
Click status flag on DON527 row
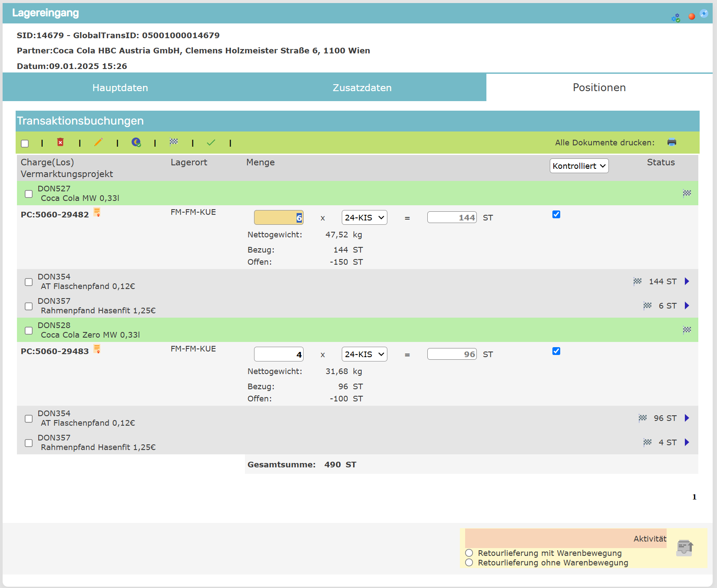(687, 194)
